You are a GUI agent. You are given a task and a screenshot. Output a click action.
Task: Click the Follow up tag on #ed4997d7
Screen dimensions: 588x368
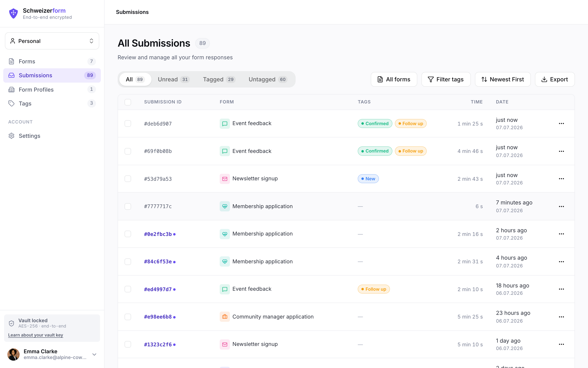pyautogui.click(x=374, y=289)
